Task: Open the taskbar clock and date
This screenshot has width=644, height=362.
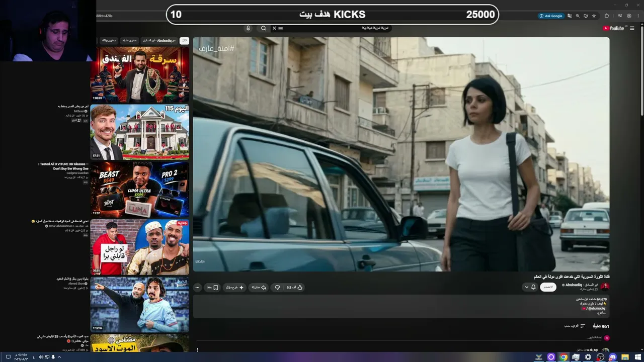Action: coord(21,357)
